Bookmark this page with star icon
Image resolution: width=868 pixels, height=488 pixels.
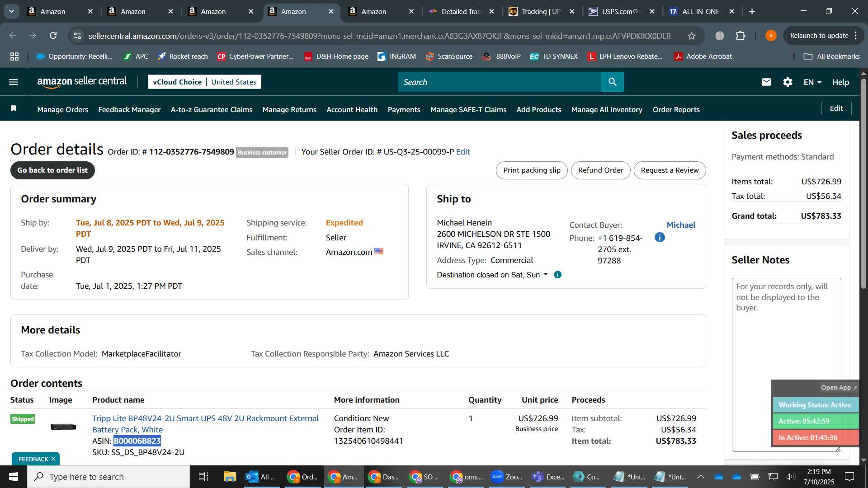[691, 36]
